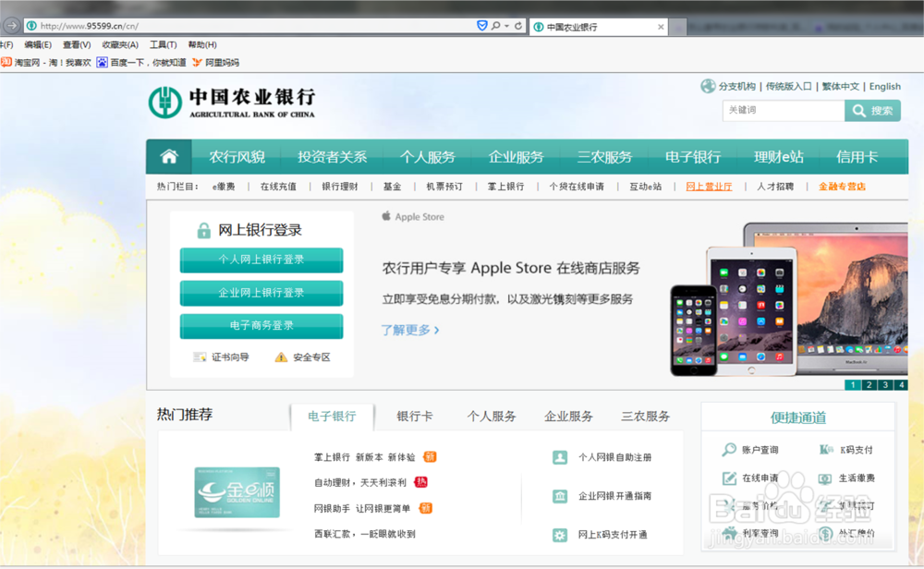Open the 工具(T) menu
The width and height of the screenshot is (924, 569).
(163, 44)
